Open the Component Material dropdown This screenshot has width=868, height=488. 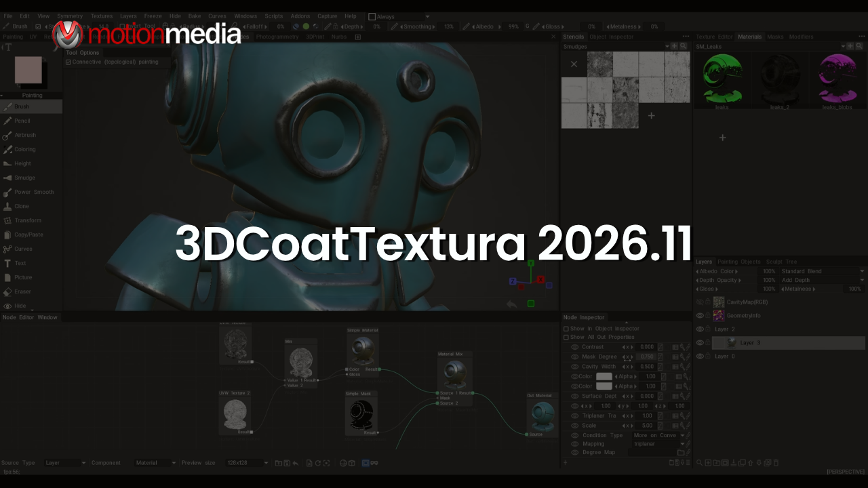(155, 463)
